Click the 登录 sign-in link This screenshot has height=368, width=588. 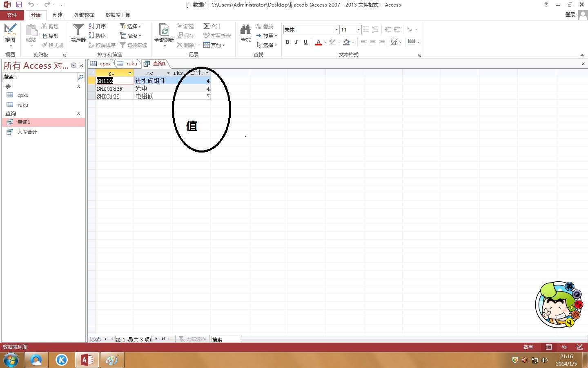pyautogui.click(x=570, y=15)
